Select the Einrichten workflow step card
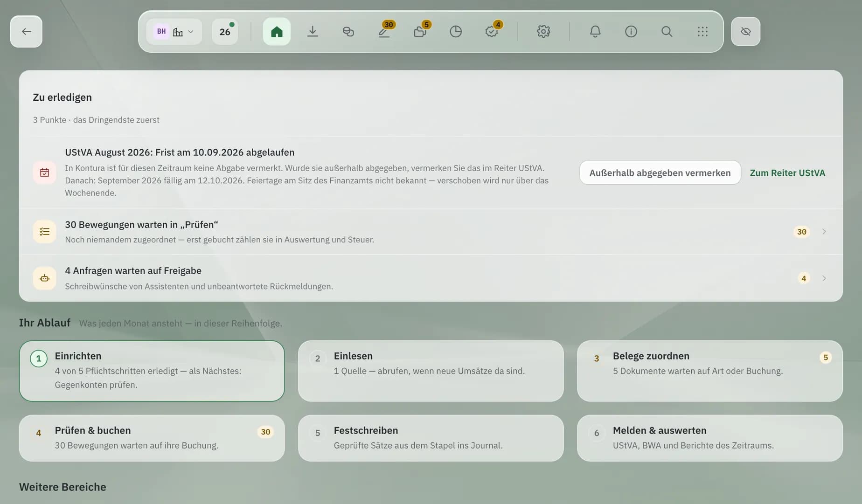This screenshot has width=862, height=504. pyautogui.click(x=152, y=371)
